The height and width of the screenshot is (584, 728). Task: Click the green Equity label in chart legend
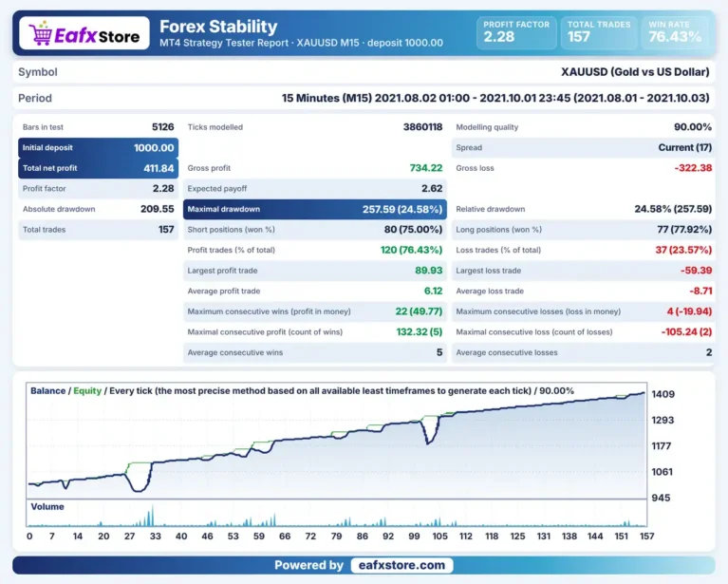tap(87, 390)
